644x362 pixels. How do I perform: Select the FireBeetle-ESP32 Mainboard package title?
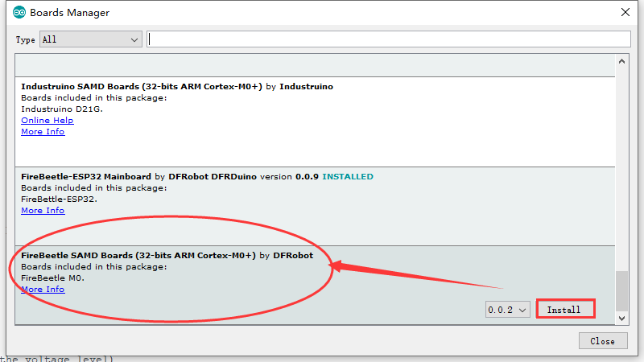(x=86, y=176)
